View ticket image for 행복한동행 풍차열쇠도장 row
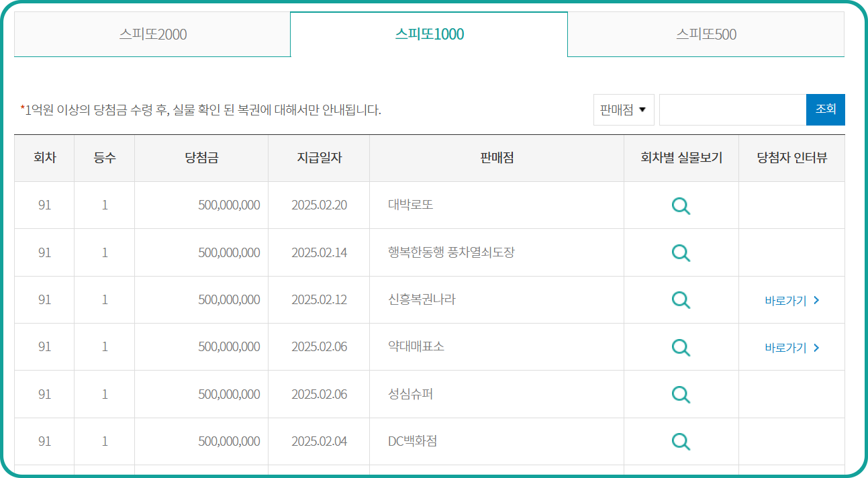868x478 pixels. [681, 253]
